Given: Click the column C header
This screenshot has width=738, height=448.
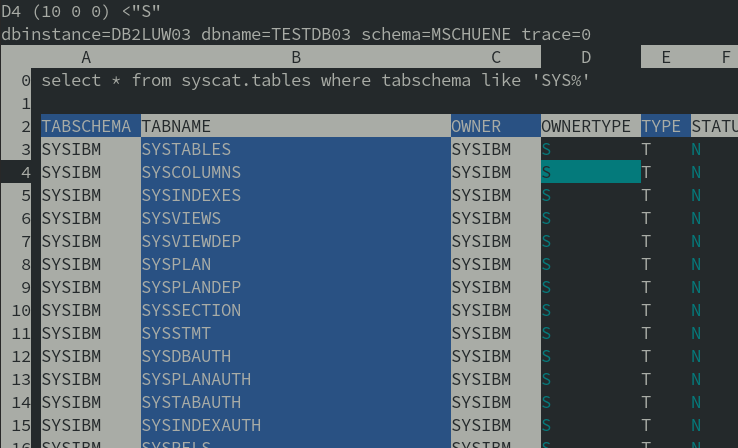Looking at the screenshot, I should pyautogui.click(x=496, y=58).
